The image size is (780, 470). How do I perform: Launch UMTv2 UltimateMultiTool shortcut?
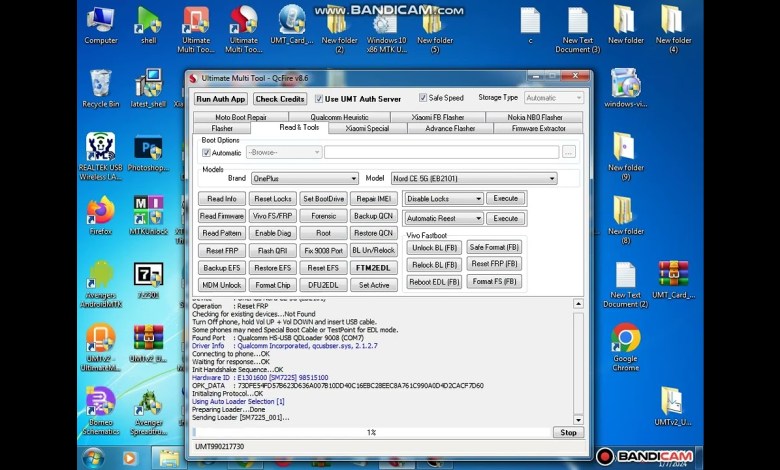[x=101, y=348]
